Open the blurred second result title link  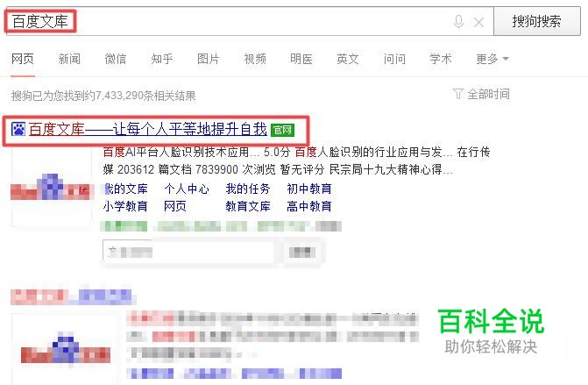pyautogui.click(x=71, y=296)
